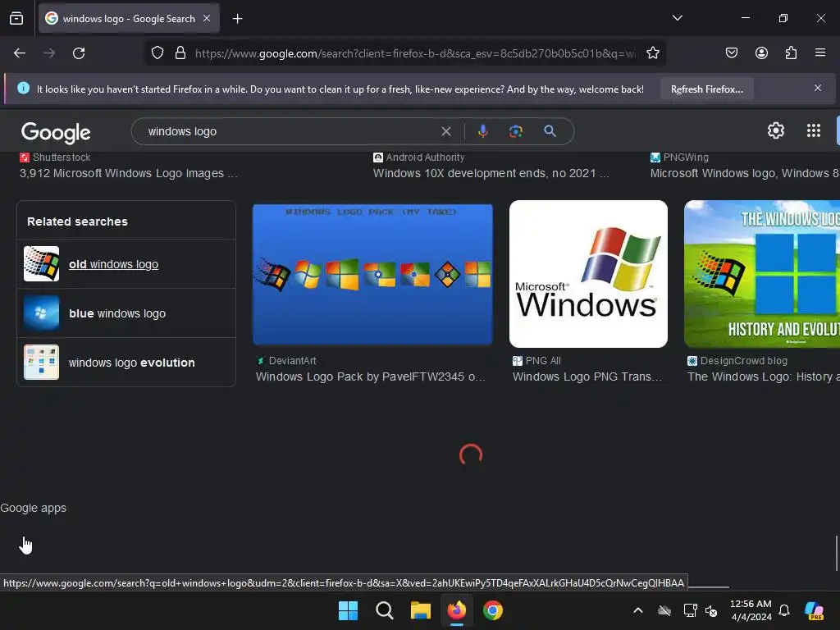Image resolution: width=840 pixels, height=630 pixels.
Task: Open Copilot preview icon
Action: [815, 610]
